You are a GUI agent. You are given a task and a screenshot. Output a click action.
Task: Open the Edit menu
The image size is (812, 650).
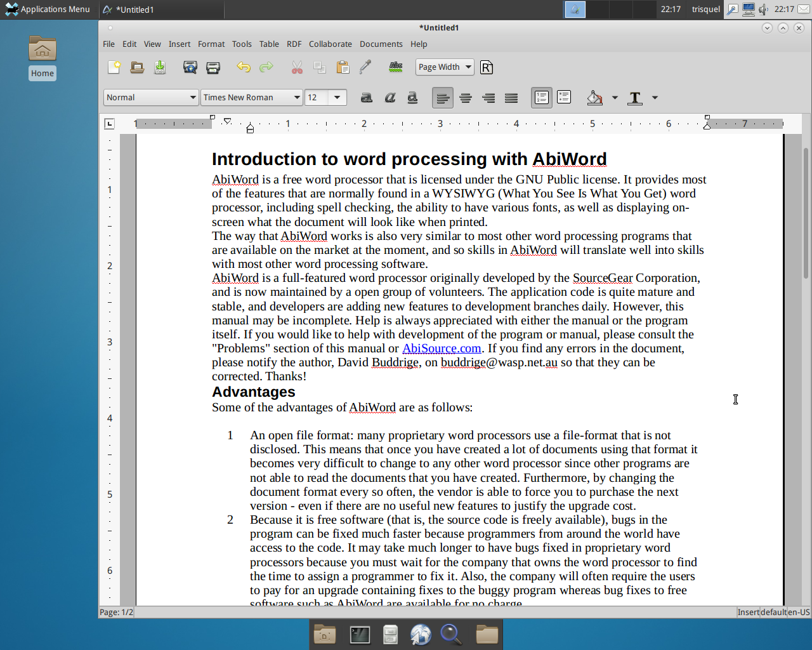pyautogui.click(x=129, y=44)
